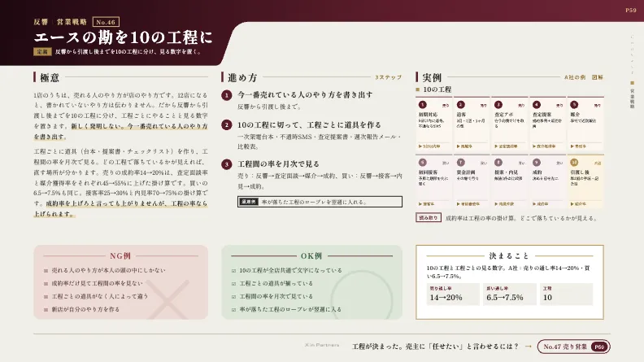Image resolution: width=644 pixels, height=362 pixels.
Task: Check the box for 工程ごとの道具が揃っている
Action: [x=233, y=284]
